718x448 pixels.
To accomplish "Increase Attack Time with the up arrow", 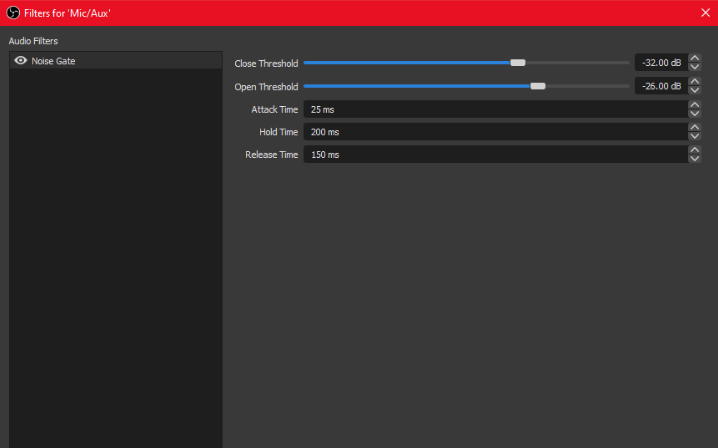I will 694,104.
